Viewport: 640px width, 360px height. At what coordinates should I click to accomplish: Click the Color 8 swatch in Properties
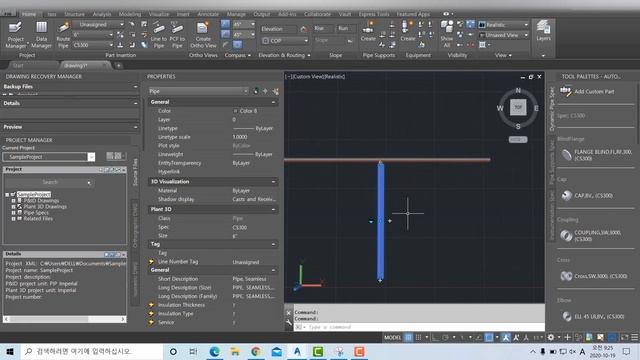[x=235, y=111]
